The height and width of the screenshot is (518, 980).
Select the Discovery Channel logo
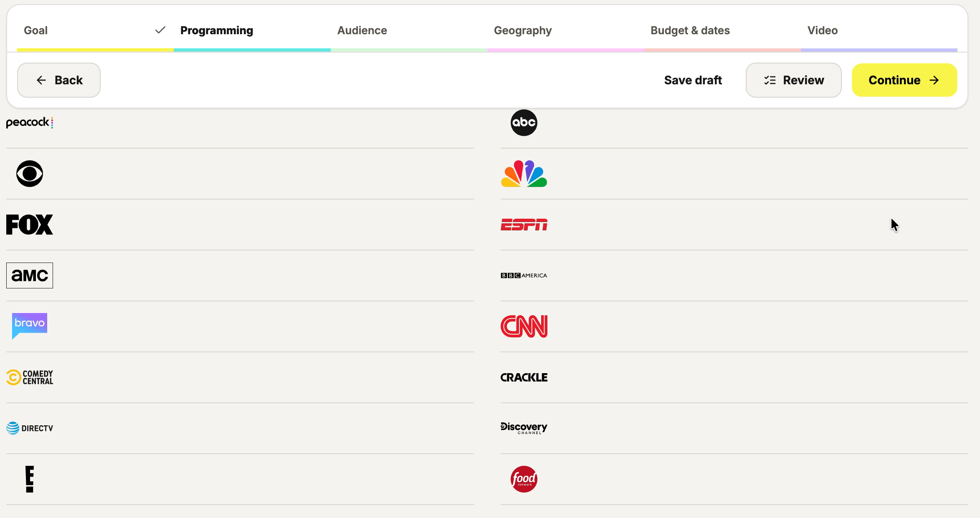pos(524,428)
